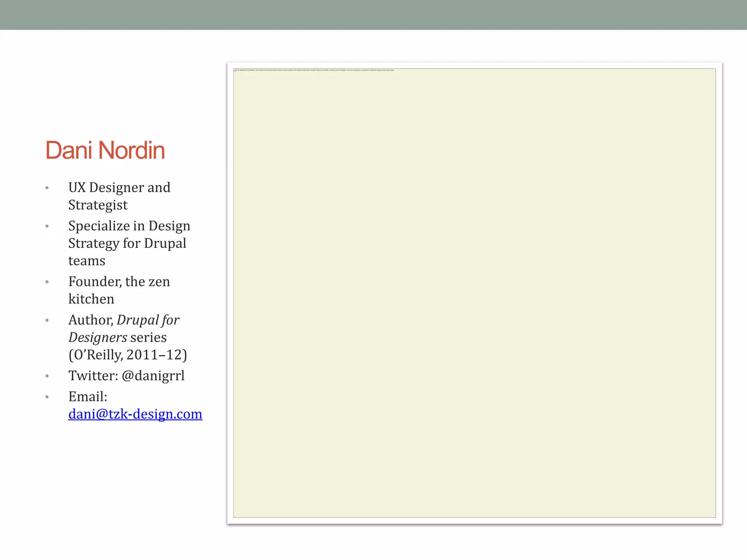Click the word 'teams' under Drupal
The image size is (747, 560).
coord(87,261)
